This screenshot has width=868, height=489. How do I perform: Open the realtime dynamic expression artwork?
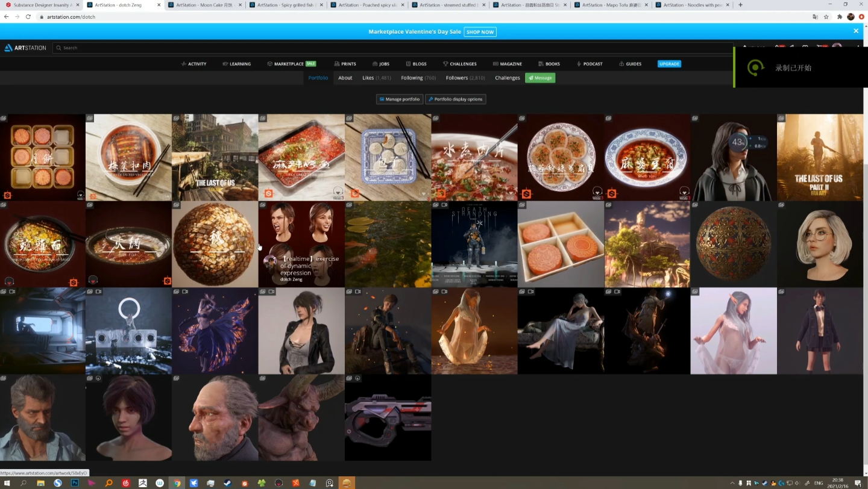tap(301, 244)
